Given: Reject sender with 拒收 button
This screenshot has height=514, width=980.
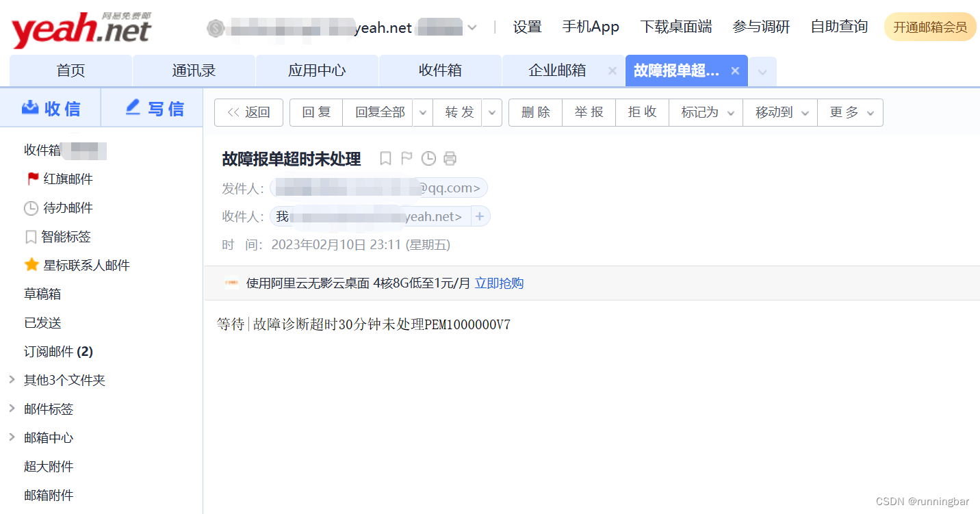Looking at the screenshot, I should [642, 113].
